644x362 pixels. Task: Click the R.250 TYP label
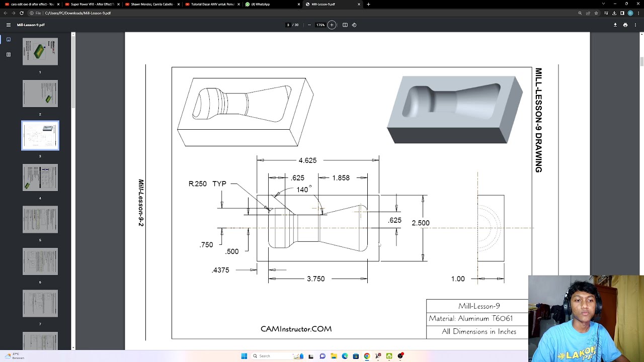tap(207, 184)
